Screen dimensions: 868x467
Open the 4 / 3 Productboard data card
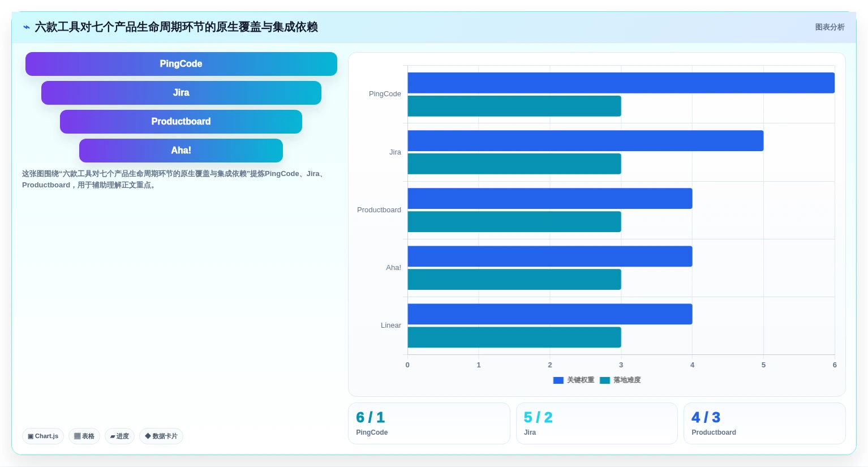point(764,423)
